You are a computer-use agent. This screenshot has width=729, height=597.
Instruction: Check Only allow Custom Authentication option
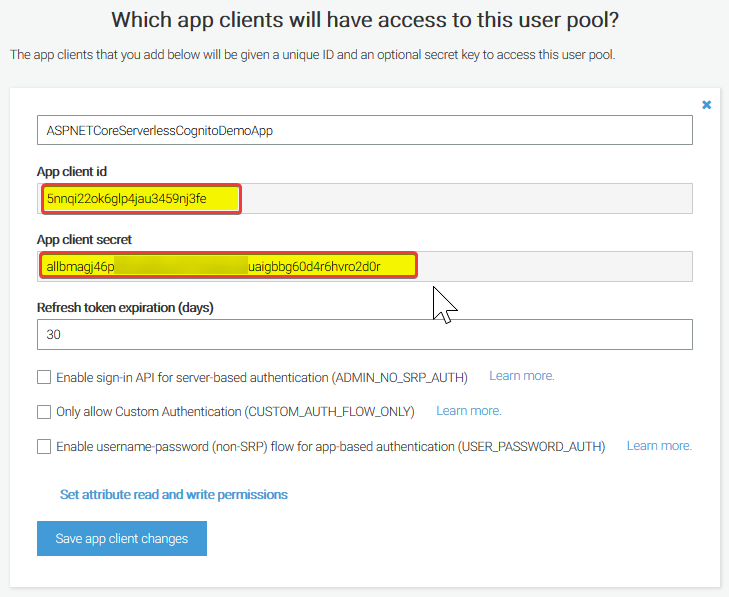pyautogui.click(x=44, y=412)
